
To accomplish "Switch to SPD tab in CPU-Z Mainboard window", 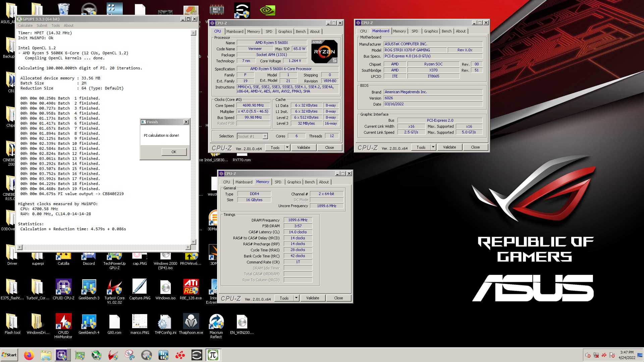I will (415, 31).
